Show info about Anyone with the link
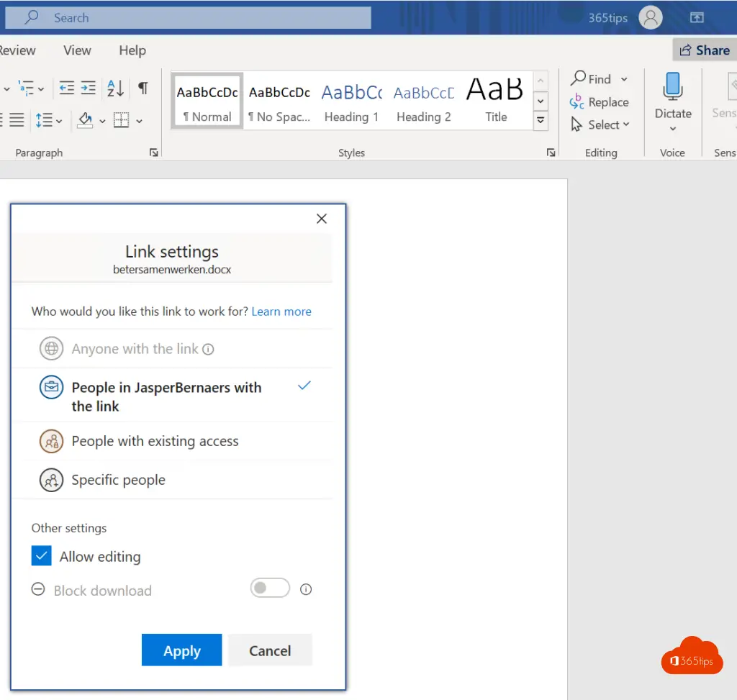Viewport: 737px width, 700px height. point(208,349)
